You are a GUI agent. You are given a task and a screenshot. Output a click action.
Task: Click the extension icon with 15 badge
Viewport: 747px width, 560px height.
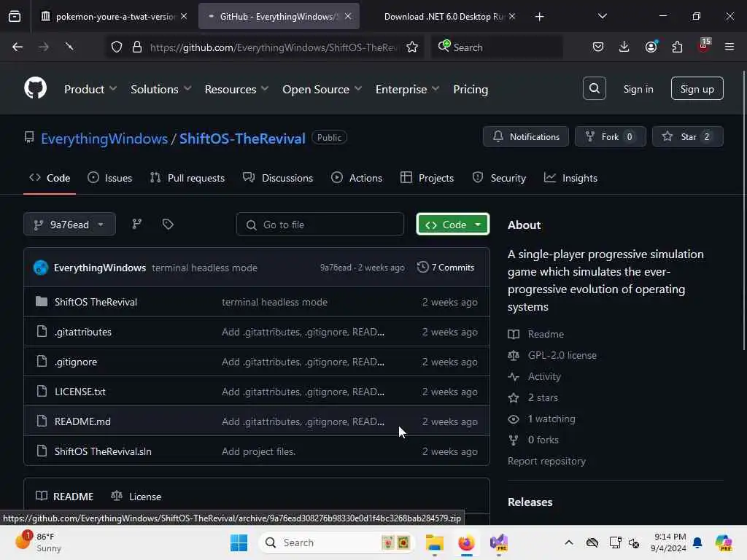pos(704,45)
